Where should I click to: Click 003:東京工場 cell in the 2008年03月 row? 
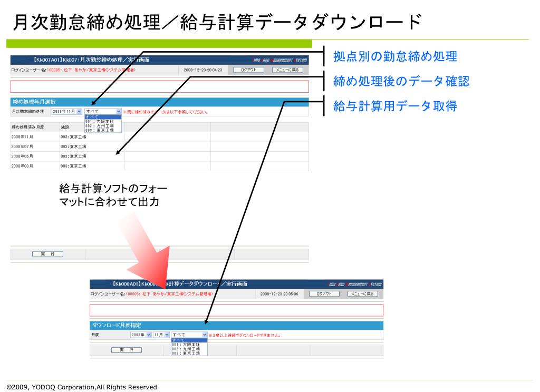(92, 166)
